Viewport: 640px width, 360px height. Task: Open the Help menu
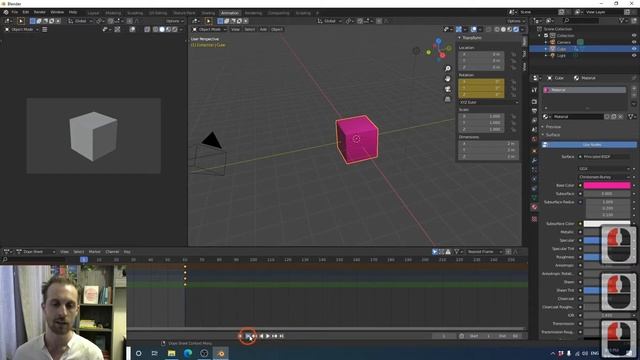tap(73, 12)
